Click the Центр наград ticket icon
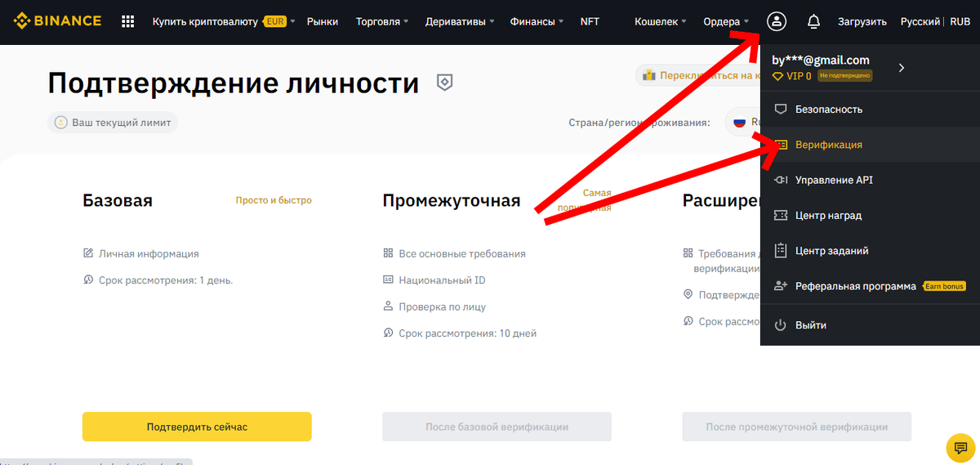Image resolution: width=980 pixels, height=465 pixels. [780, 216]
